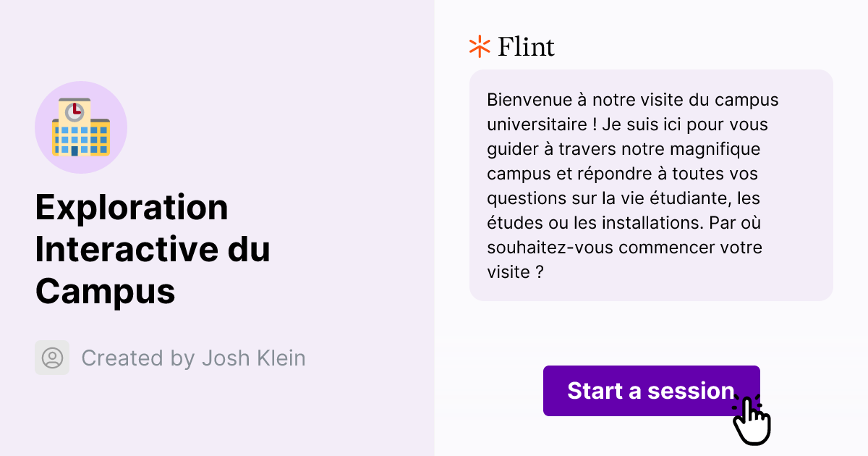The image size is (868, 456).
Task: Click the Josh Klein byline text
Action: point(193,358)
